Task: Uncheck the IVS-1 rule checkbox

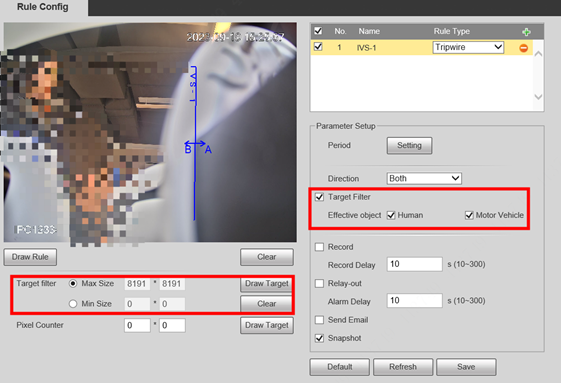Action: click(318, 47)
